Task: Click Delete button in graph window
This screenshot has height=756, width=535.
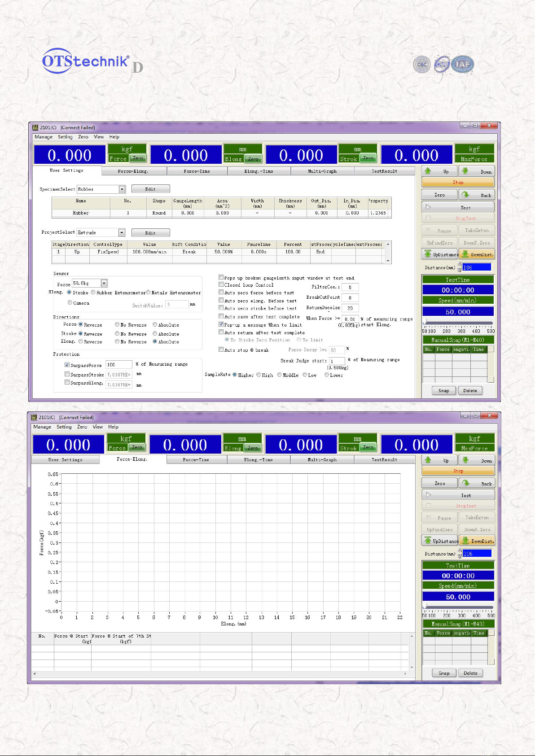Action: pyautogui.click(x=470, y=673)
